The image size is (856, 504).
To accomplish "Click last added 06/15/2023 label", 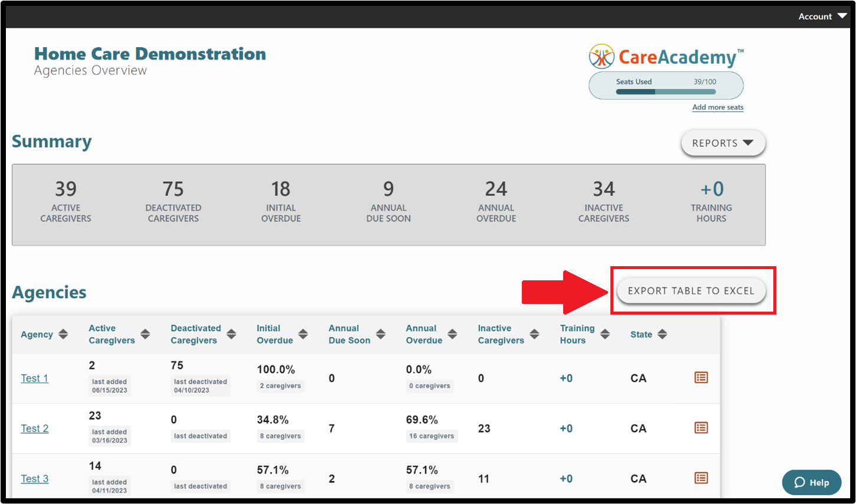I will 109,386.
